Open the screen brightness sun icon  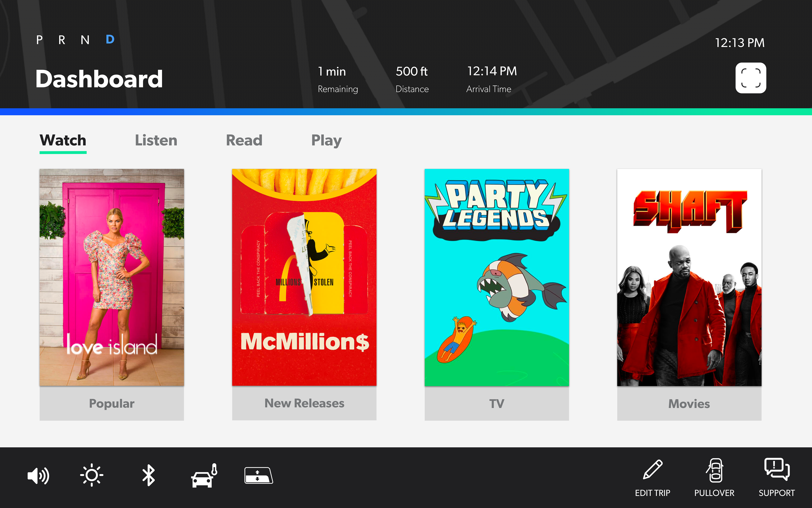tap(92, 475)
